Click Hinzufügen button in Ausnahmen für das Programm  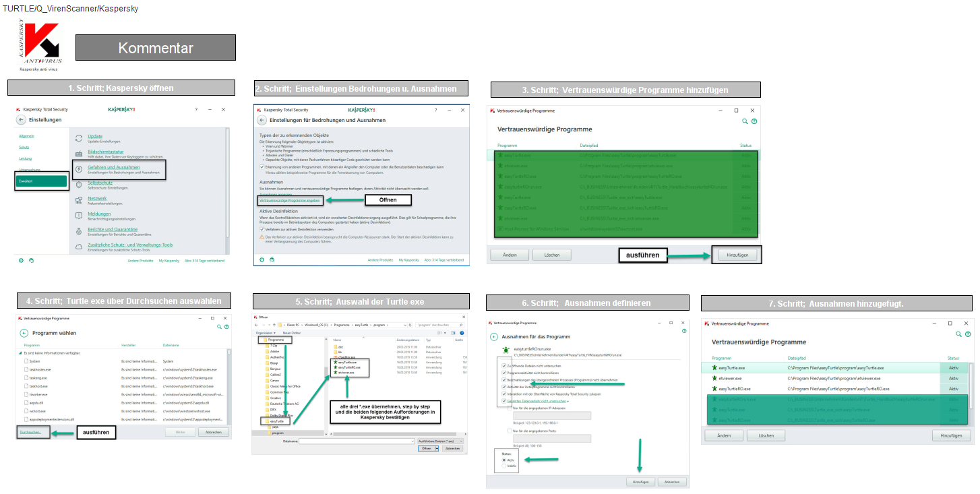tap(640, 482)
